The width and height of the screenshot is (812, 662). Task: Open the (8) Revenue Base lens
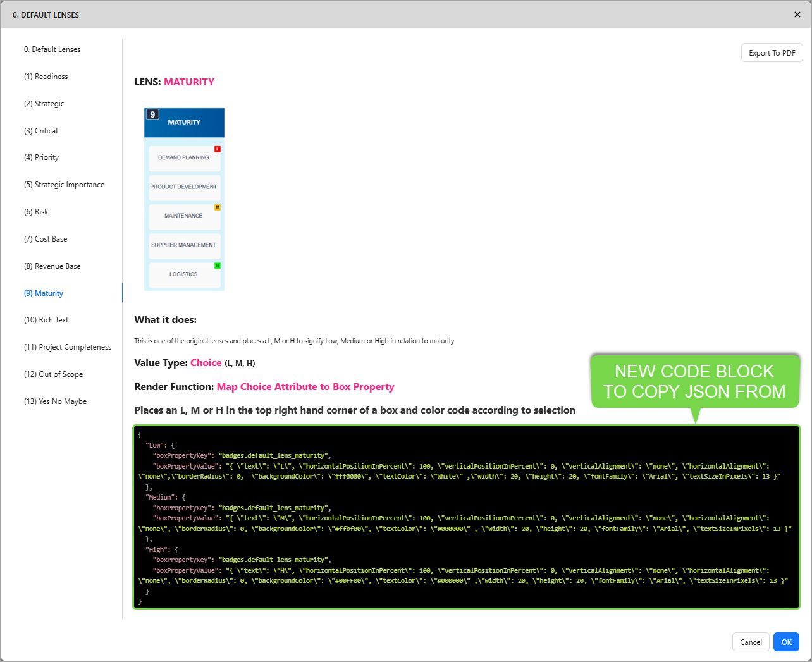point(52,266)
